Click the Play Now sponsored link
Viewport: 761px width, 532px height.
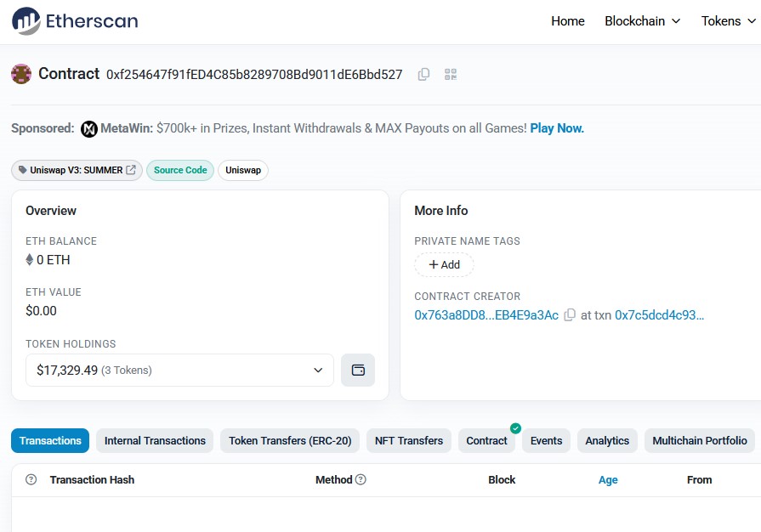tap(557, 129)
